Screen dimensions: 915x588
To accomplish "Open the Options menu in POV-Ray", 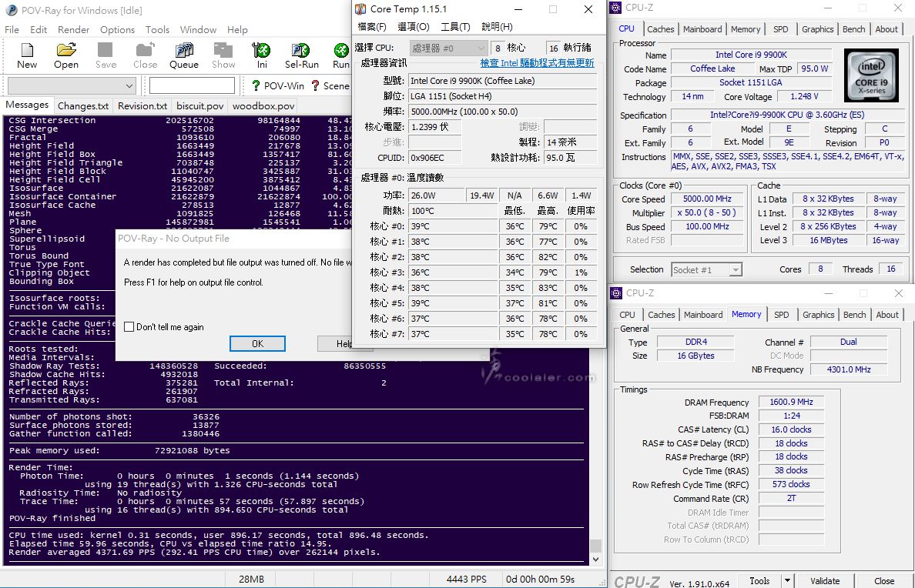I will (x=117, y=30).
